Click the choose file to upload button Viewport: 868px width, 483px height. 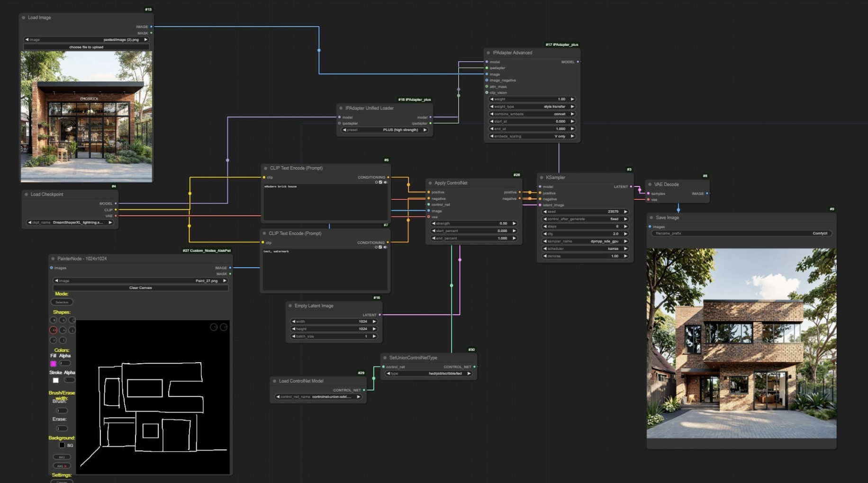pos(86,47)
